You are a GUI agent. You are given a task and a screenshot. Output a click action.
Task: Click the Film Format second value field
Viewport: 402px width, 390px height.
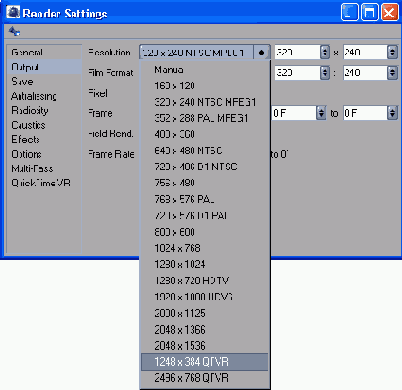point(365,73)
